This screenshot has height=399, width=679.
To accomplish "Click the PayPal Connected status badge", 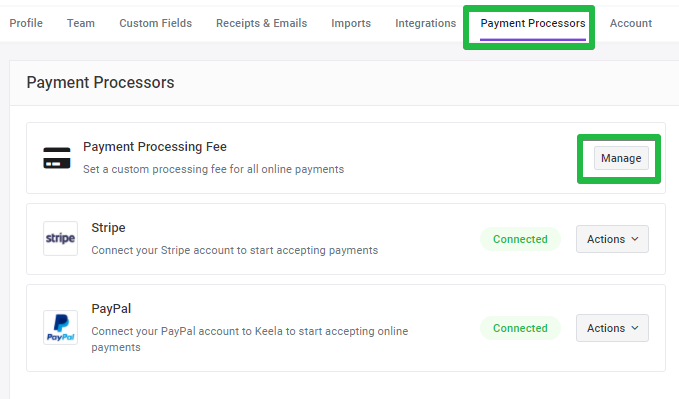I will coord(520,328).
